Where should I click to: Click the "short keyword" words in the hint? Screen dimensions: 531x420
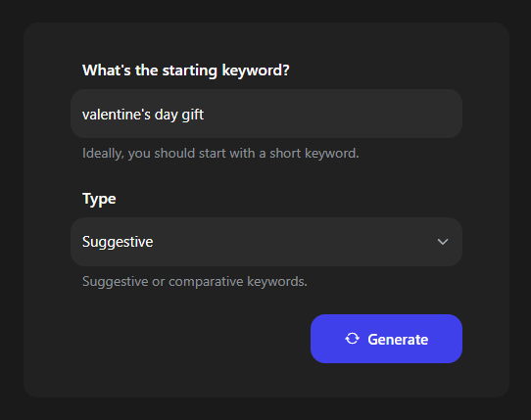tap(314, 154)
